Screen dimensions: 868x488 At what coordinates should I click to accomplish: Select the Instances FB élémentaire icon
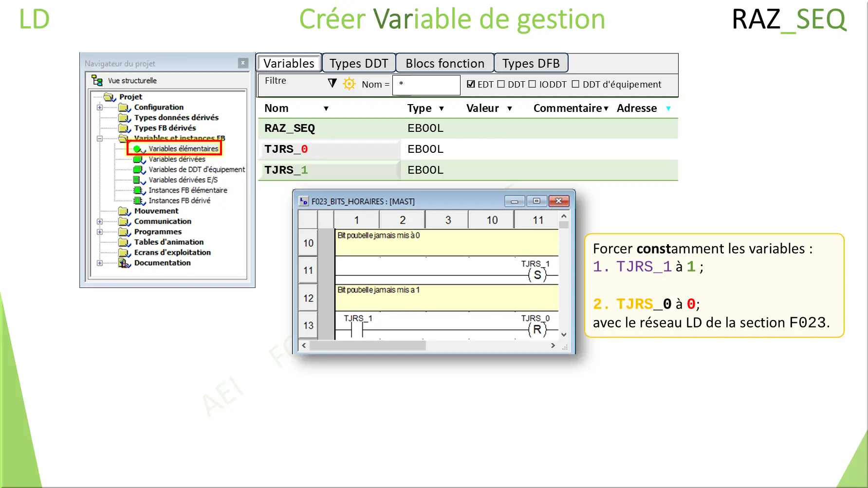tap(137, 190)
